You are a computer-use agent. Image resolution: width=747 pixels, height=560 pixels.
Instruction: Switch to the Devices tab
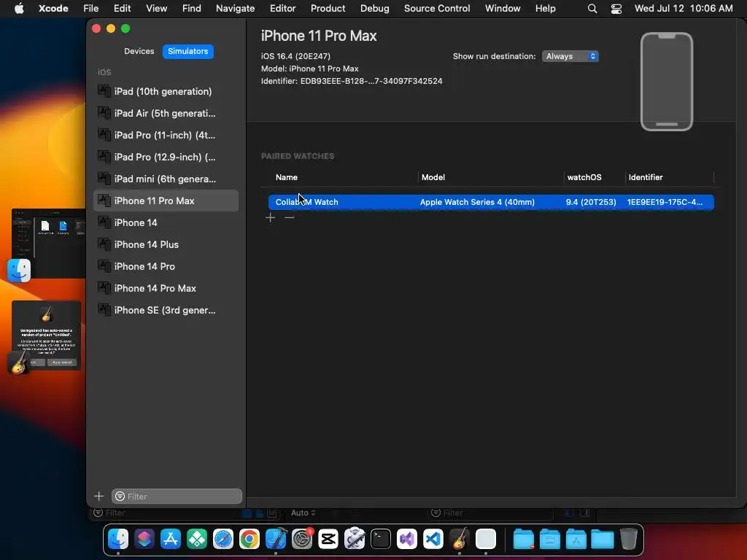tap(139, 51)
